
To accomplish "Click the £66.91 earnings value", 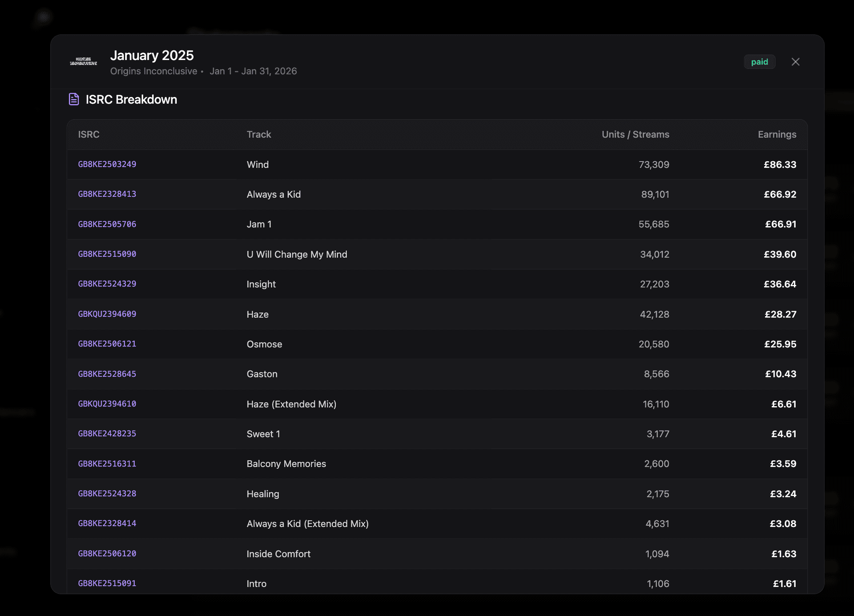I will coord(781,224).
